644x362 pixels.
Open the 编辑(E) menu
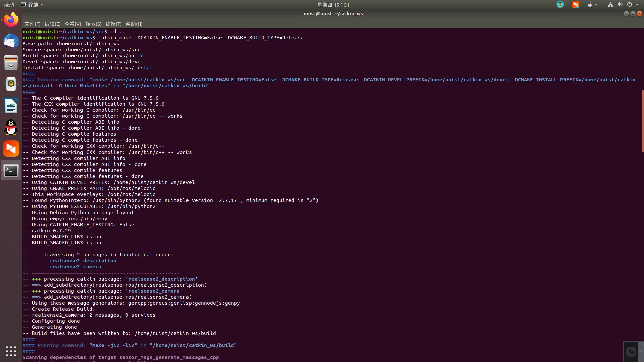pyautogui.click(x=52, y=24)
